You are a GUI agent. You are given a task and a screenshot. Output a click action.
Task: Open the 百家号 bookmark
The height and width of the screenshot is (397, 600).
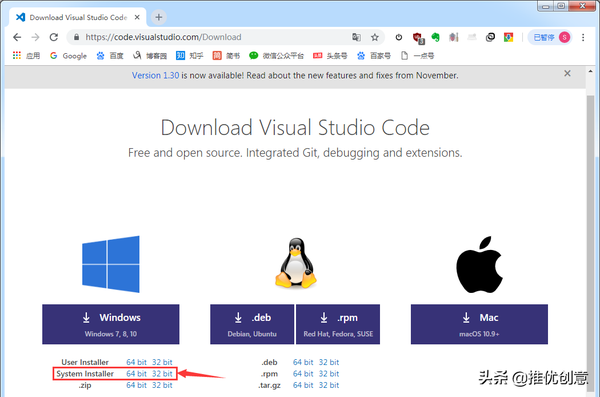coord(373,56)
